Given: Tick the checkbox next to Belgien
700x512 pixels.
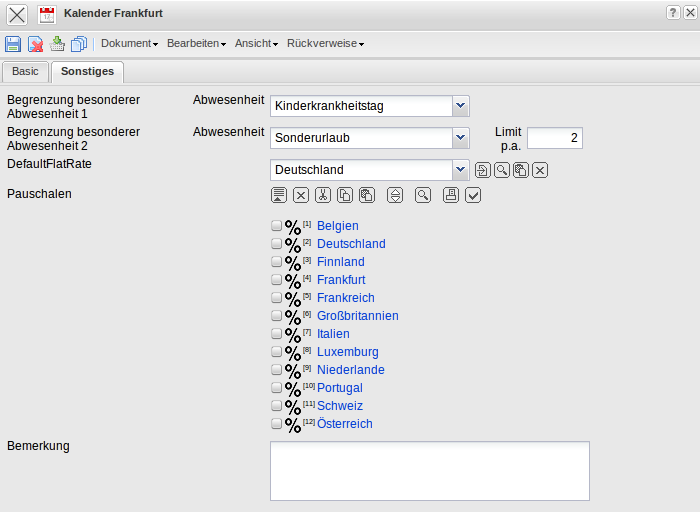Looking at the screenshot, I should 277,226.
